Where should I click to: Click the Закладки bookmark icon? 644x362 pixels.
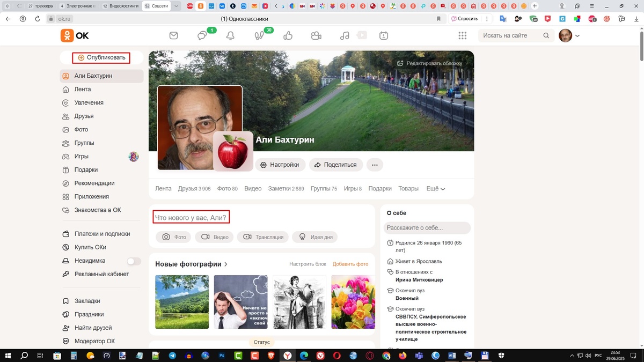[66, 301]
